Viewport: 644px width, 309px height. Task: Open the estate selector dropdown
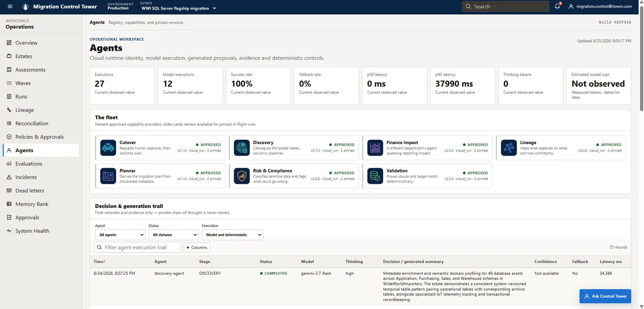pos(179,8)
